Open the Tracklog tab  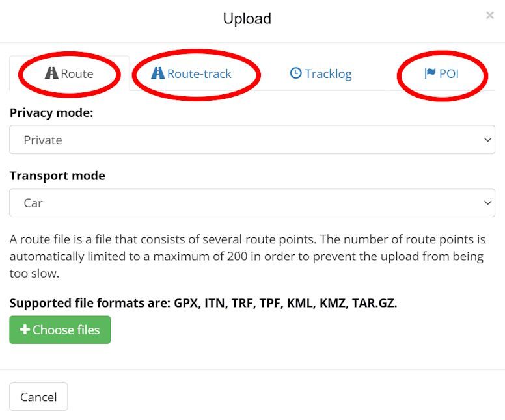pyautogui.click(x=328, y=73)
